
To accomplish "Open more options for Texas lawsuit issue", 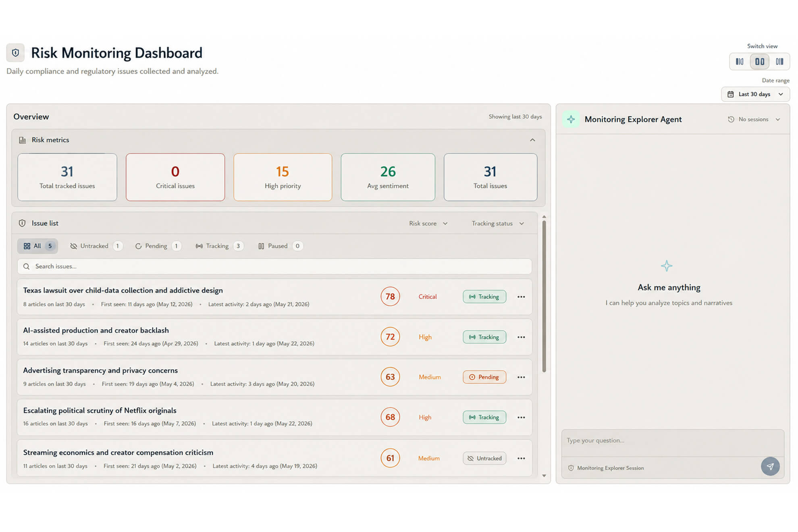I will (521, 297).
